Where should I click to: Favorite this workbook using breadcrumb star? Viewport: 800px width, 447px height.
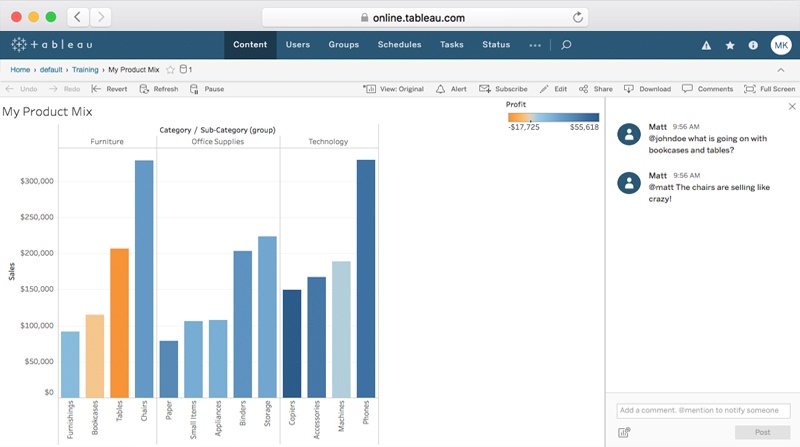point(170,70)
